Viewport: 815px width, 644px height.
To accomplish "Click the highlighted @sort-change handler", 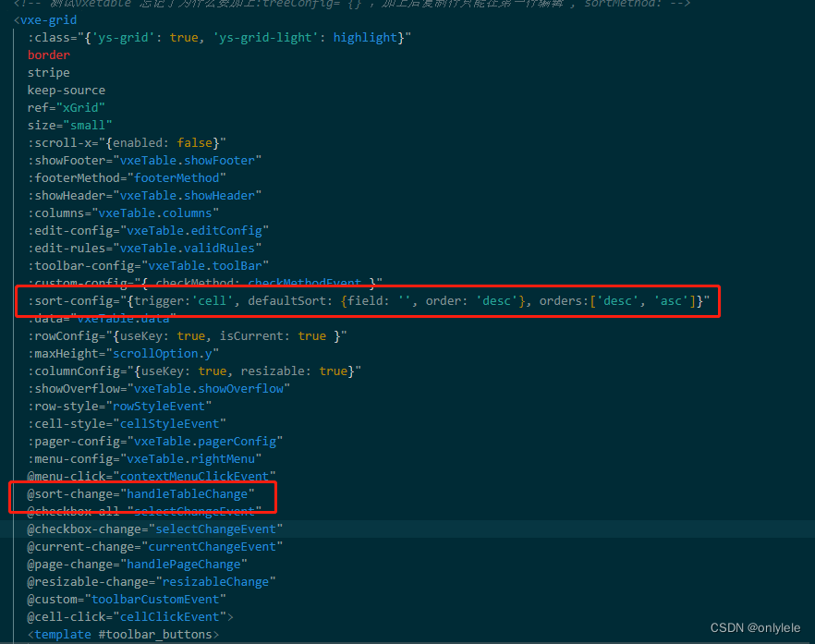I will [x=139, y=493].
